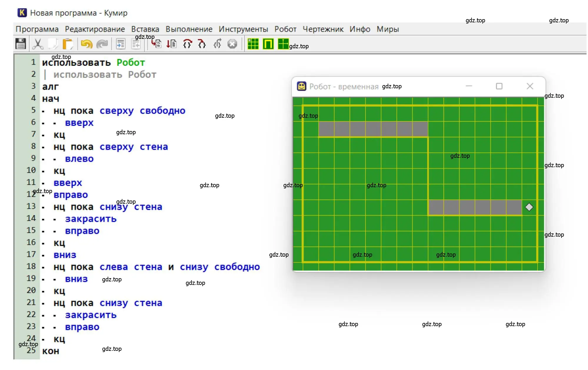
Task: Click 'алг' on line 3
Action: pyautogui.click(x=50, y=87)
